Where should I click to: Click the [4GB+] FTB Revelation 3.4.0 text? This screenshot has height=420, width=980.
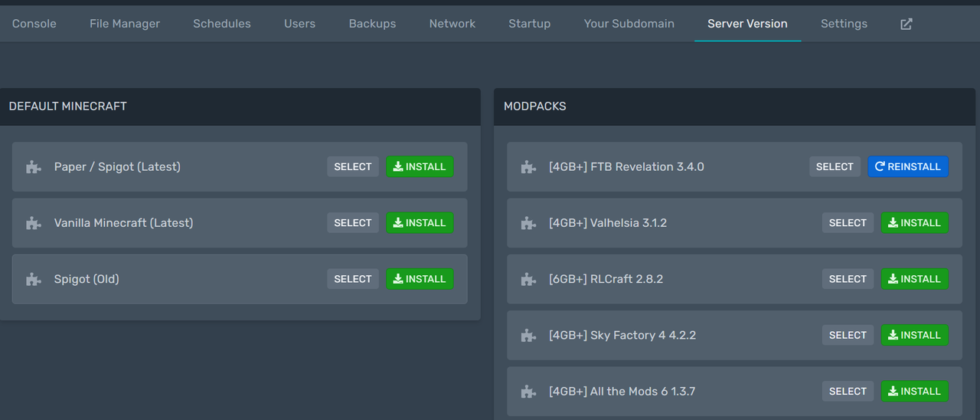(x=626, y=167)
